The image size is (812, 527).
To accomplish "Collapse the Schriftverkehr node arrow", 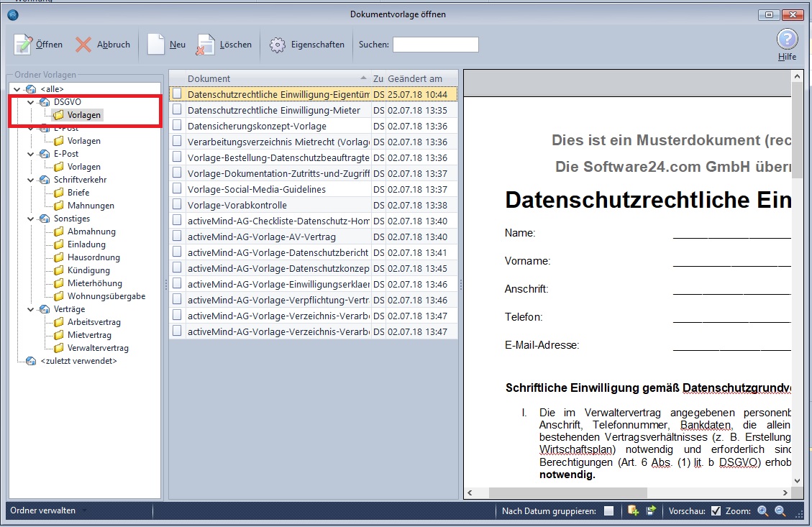I will pos(30,180).
